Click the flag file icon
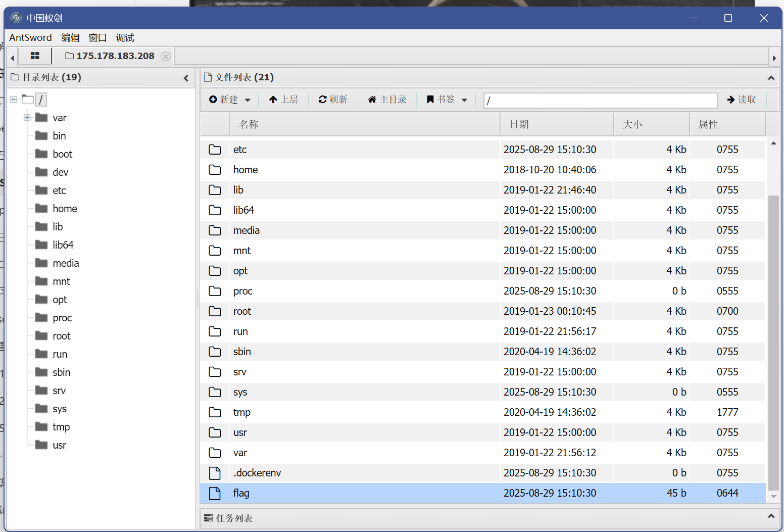The height and width of the screenshot is (532, 784). (x=215, y=493)
